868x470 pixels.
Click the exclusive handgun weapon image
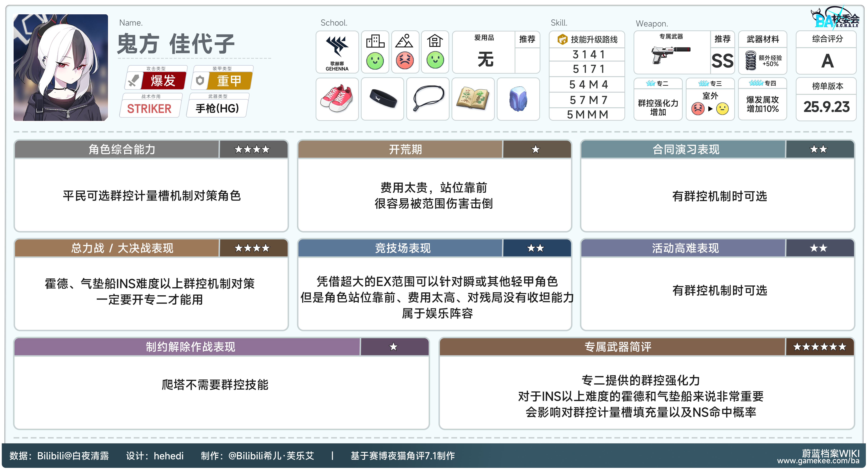click(x=671, y=55)
